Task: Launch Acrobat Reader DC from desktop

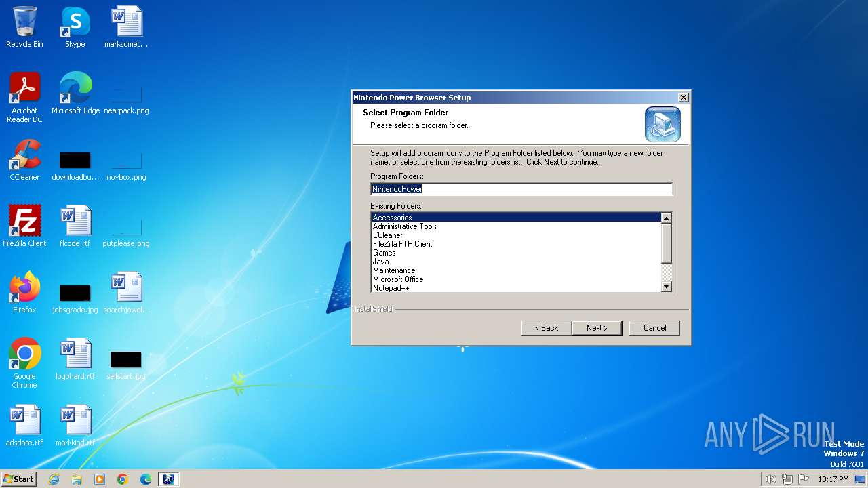Action: pyautogui.click(x=24, y=98)
